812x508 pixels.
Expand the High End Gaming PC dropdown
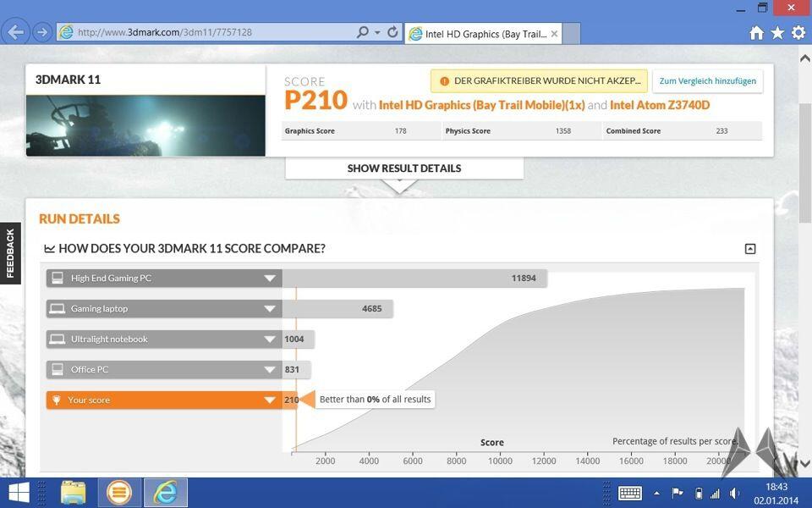click(270, 279)
